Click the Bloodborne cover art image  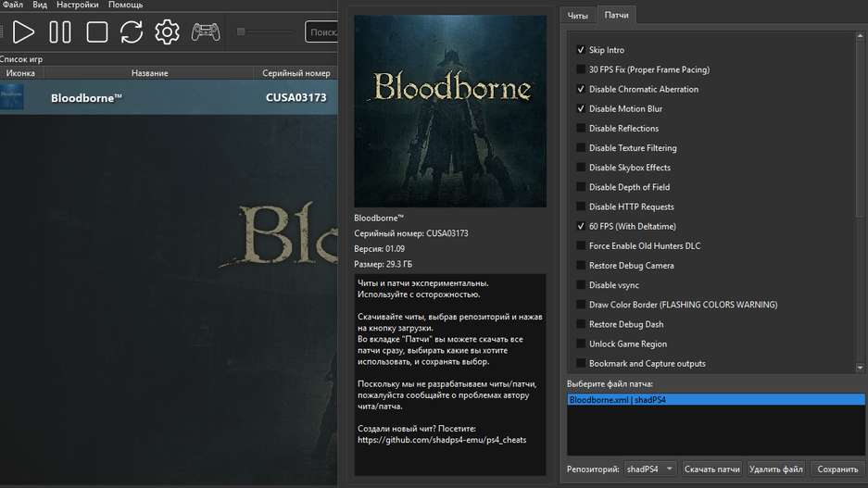(x=450, y=111)
